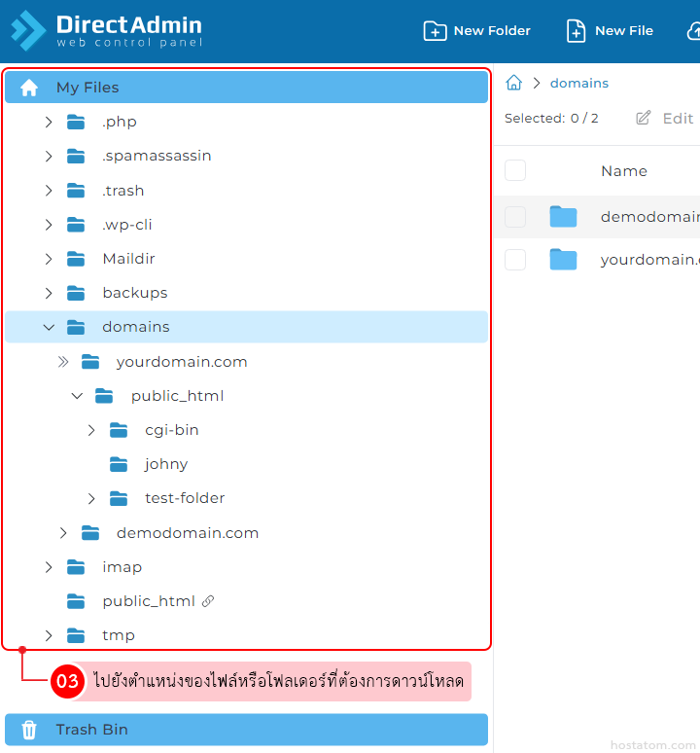Click the johny folder icon

point(119,464)
